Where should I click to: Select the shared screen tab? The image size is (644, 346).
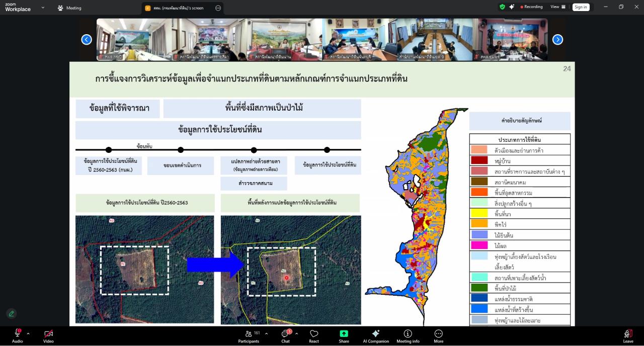pos(180,8)
